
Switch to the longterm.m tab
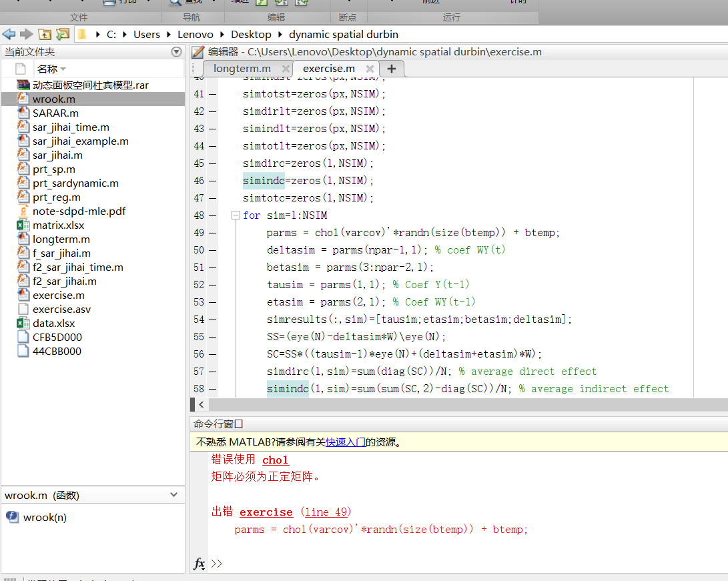click(242, 69)
